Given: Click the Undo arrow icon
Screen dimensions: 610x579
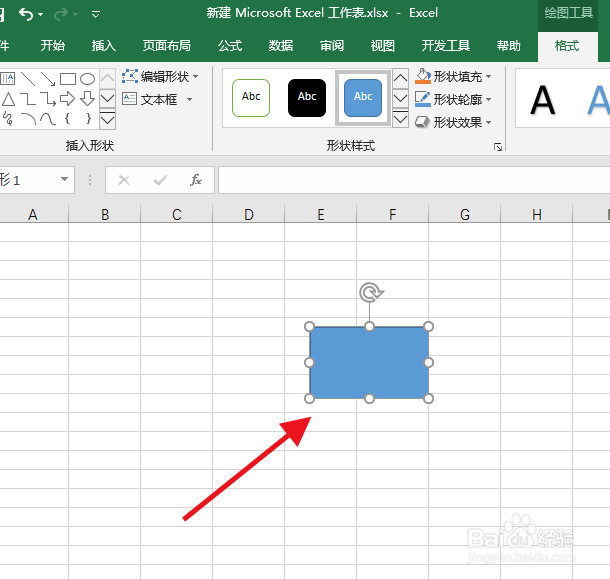Looking at the screenshot, I should [26, 14].
